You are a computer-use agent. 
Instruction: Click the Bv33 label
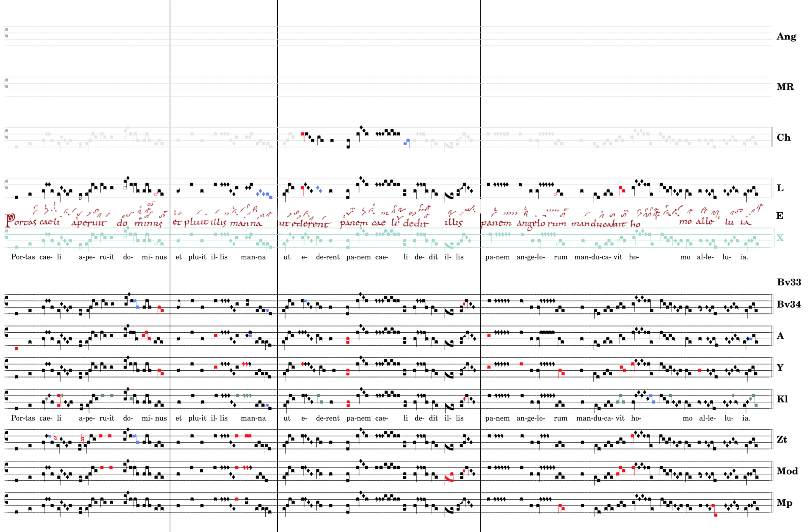pos(789,282)
